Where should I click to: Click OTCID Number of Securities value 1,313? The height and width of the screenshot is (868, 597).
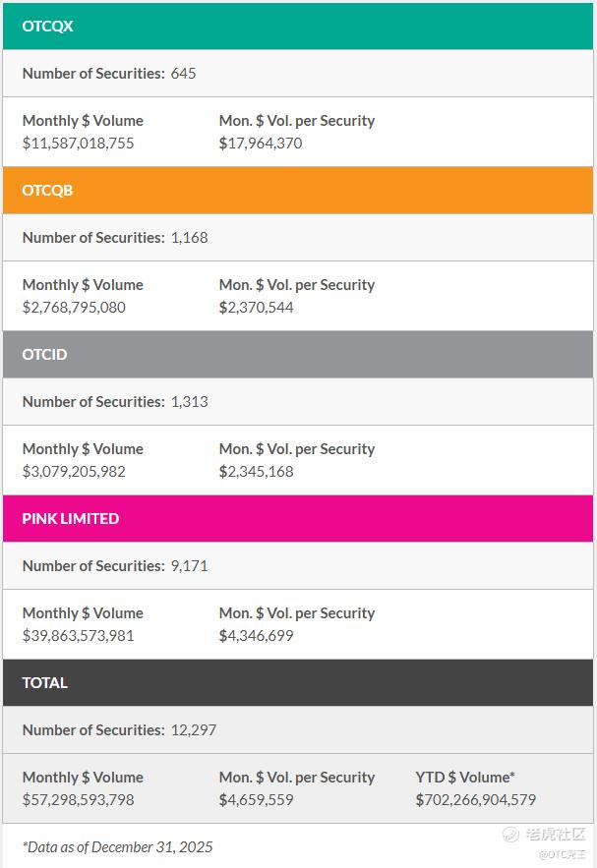(x=189, y=402)
